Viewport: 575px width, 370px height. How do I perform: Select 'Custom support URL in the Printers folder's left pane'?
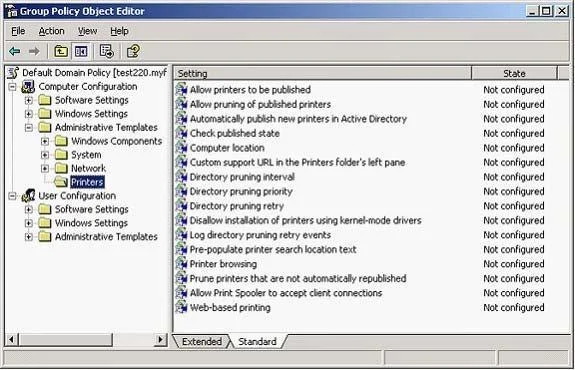(297, 162)
